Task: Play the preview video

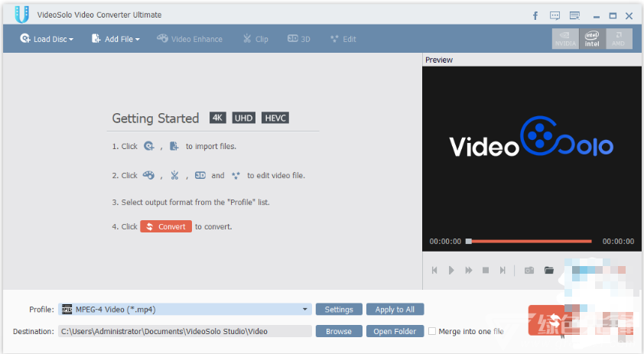Action: point(451,270)
